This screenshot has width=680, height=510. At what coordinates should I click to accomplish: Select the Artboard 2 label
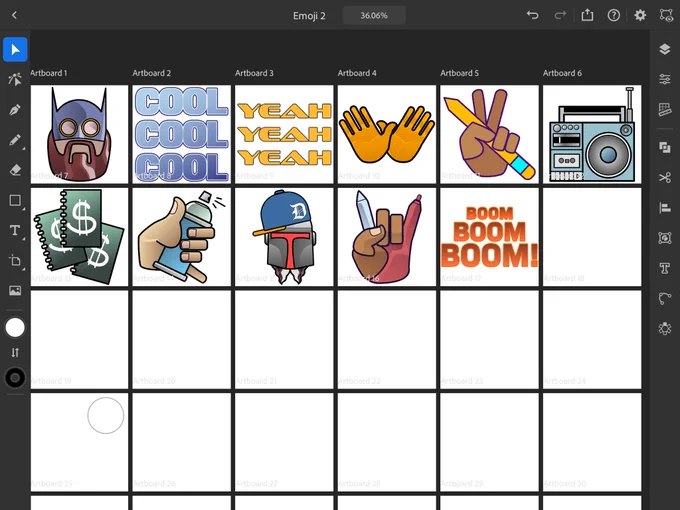[x=152, y=73]
